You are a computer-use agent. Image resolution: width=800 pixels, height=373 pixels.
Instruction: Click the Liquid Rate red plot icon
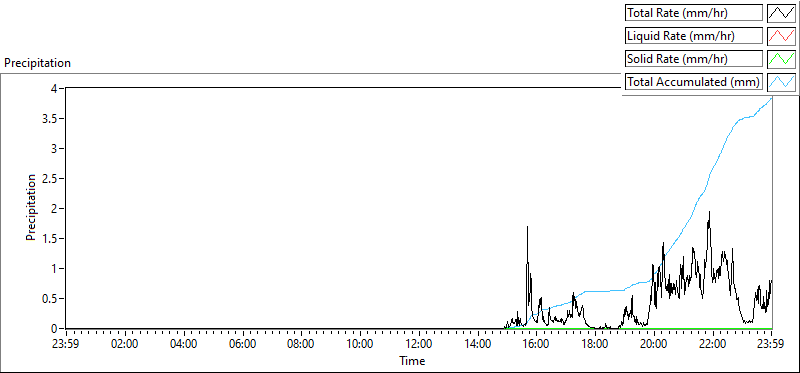781,36
